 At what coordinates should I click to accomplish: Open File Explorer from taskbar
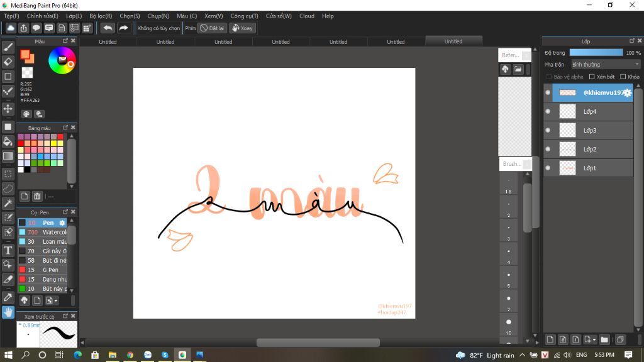pyautogui.click(x=112, y=354)
